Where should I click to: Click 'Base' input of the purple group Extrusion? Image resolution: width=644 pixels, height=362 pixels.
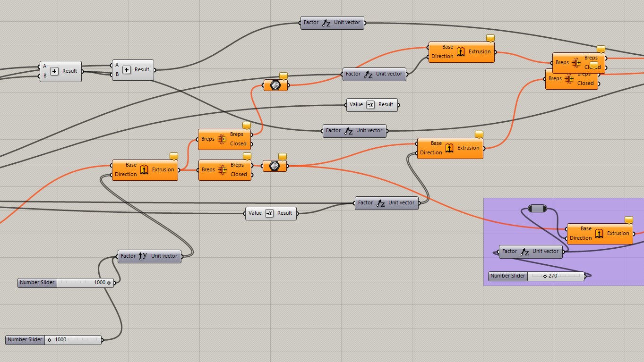pyautogui.click(x=586, y=229)
